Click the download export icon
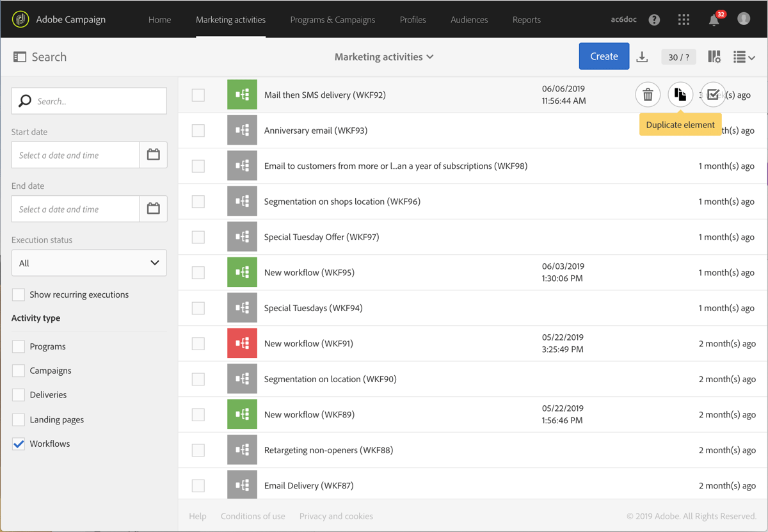Screen dimensions: 768x532 642,56
